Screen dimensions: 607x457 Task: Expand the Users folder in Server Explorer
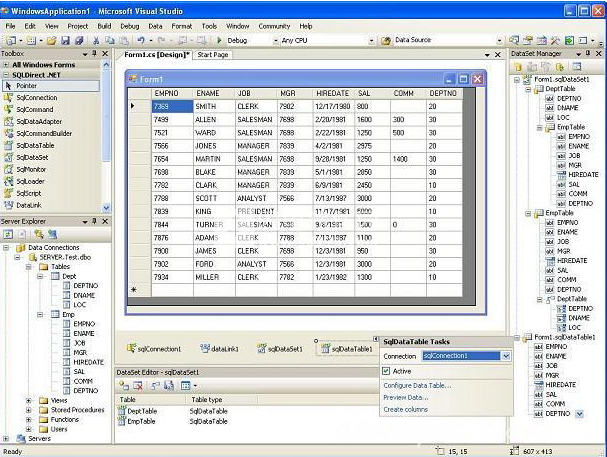point(29,429)
